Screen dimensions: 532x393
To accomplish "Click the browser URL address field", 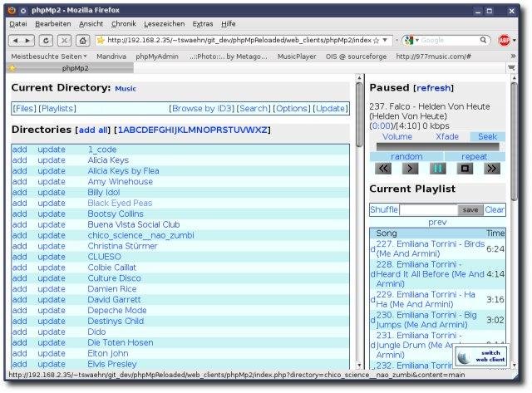I will [x=239, y=41].
